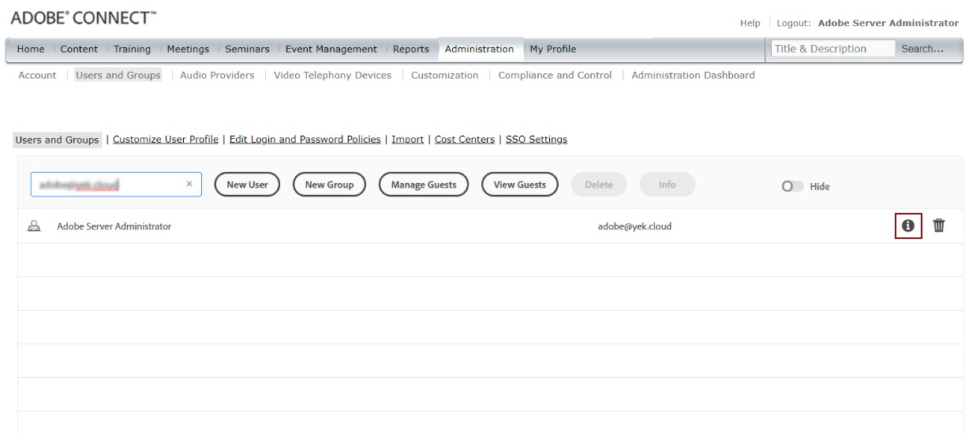Focus the Title & Description search box

click(x=833, y=49)
